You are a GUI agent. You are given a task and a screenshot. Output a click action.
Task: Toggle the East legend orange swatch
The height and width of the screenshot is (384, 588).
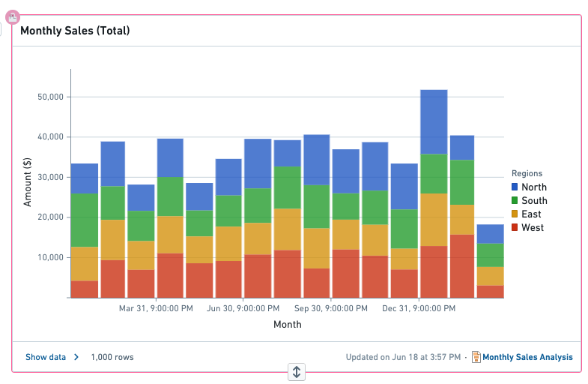click(515, 214)
